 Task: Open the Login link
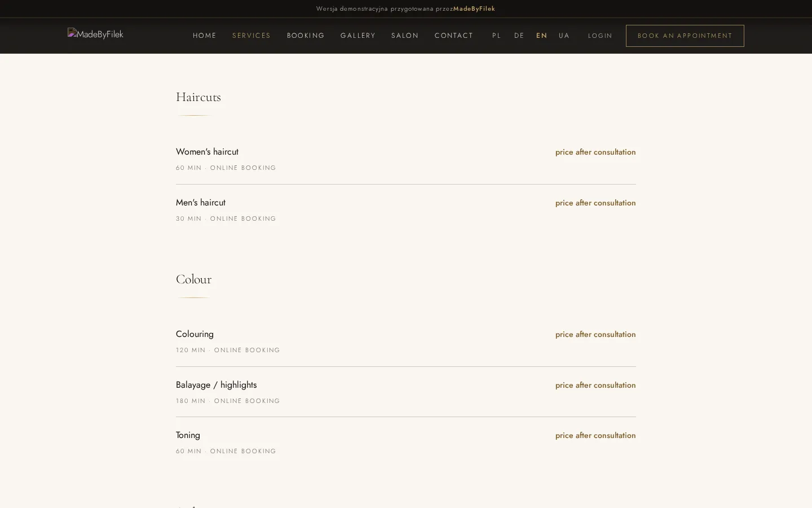[x=600, y=36]
